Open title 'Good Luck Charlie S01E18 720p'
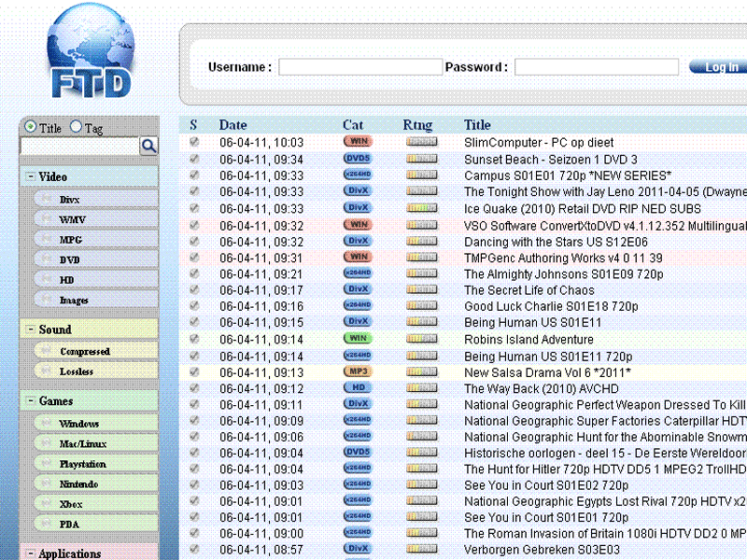The height and width of the screenshot is (560, 747). [x=551, y=306]
